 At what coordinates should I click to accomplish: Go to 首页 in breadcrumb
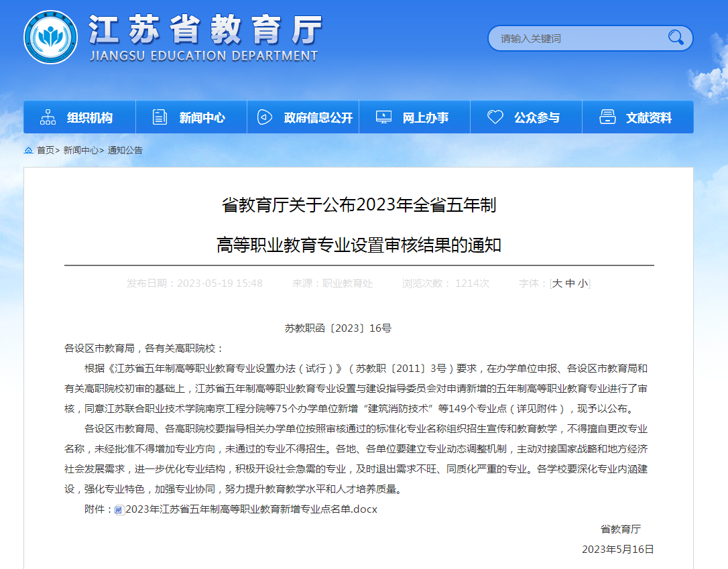coord(46,150)
